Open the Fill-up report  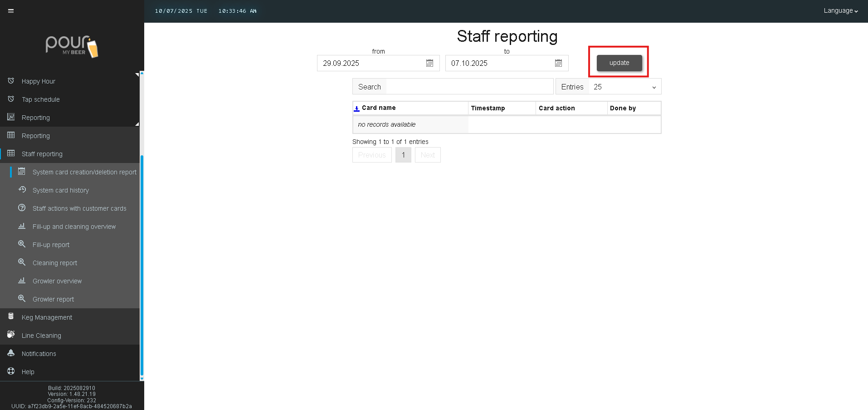(x=51, y=245)
